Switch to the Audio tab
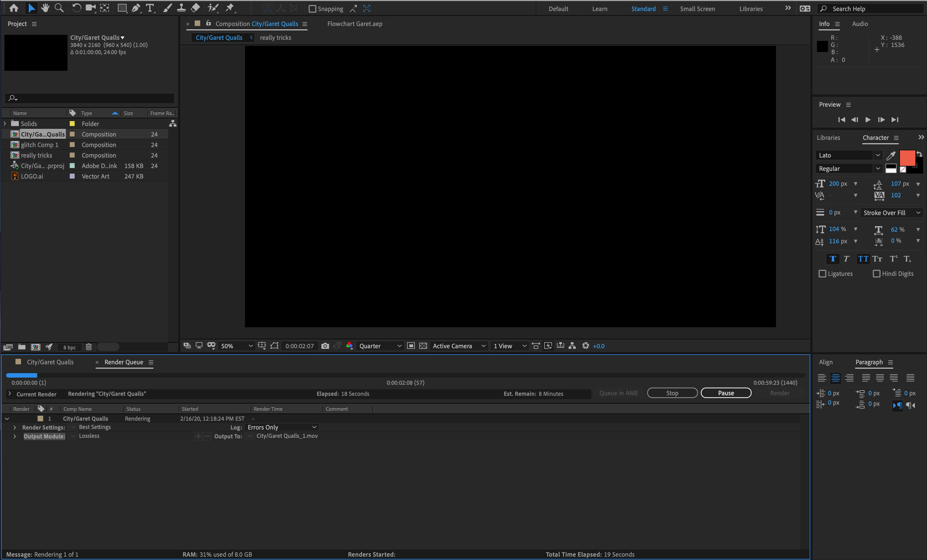Image resolution: width=927 pixels, height=560 pixels. 860,24
